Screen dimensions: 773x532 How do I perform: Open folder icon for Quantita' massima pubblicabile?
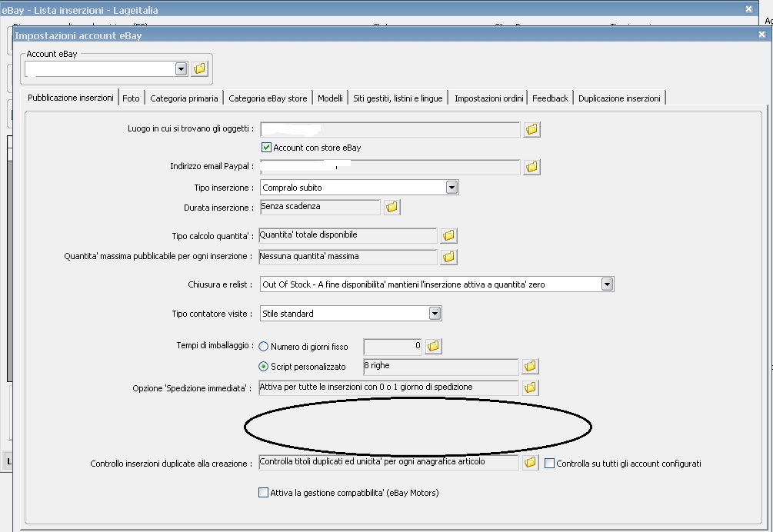coord(448,257)
